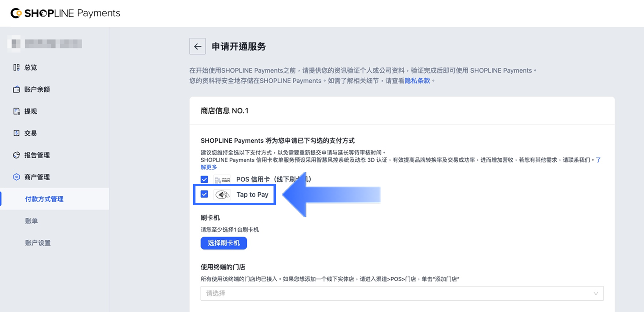Click the 了解更多 learn more link

click(209, 167)
